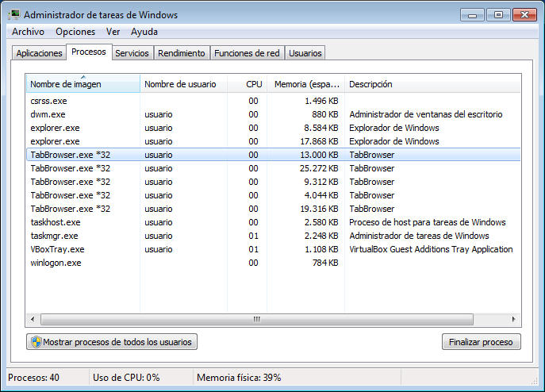
Task: Select TabBrowser.exe using 13.000 KB
Action: (x=273, y=155)
